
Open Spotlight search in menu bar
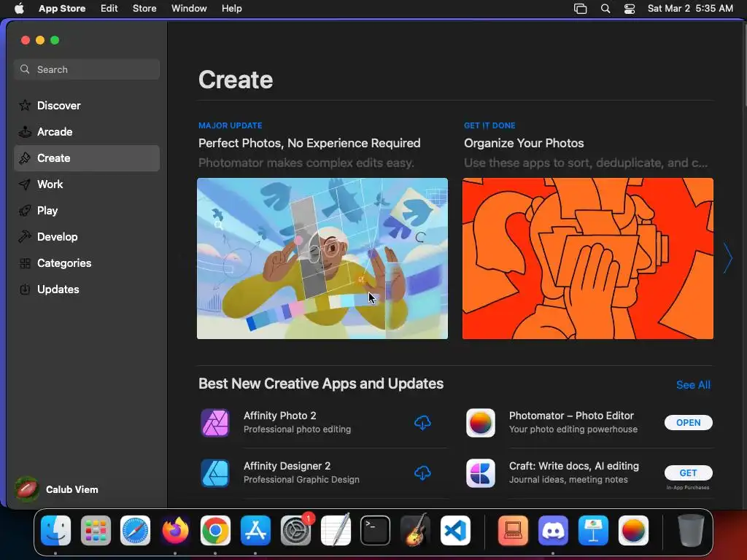[605, 9]
